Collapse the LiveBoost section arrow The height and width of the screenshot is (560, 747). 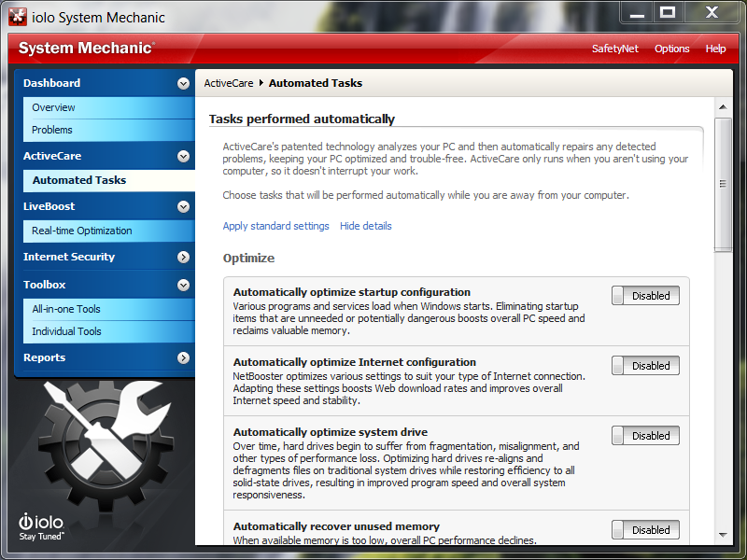click(183, 206)
